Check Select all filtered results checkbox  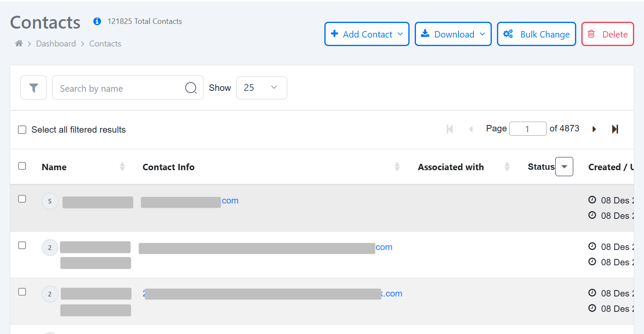22,130
